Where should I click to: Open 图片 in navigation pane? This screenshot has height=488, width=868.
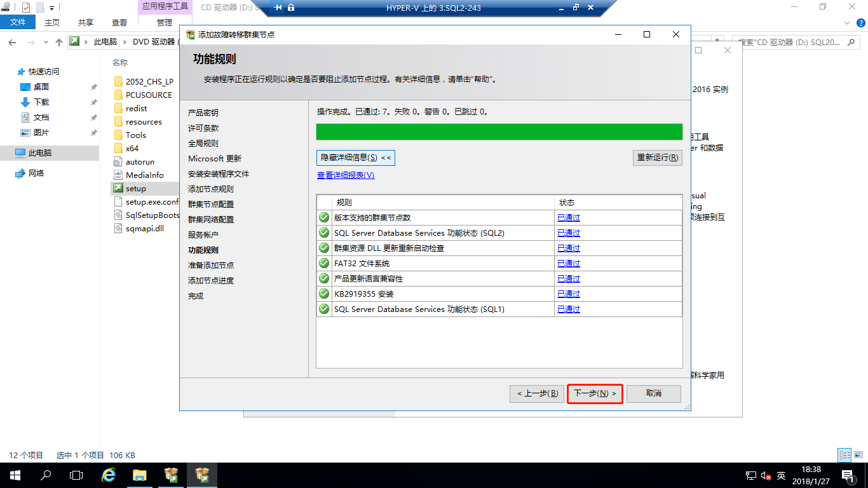tap(35, 133)
